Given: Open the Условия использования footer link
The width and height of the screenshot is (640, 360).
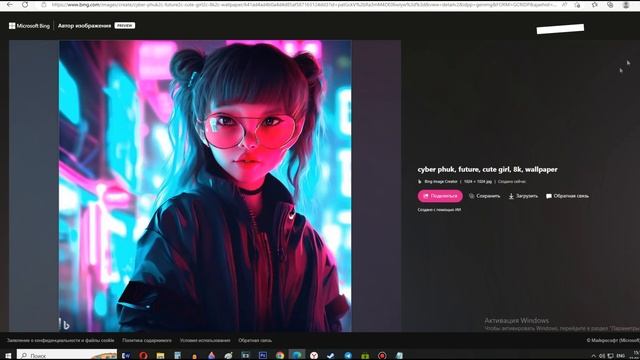Looking at the screenshot, I should pos(205,340).
